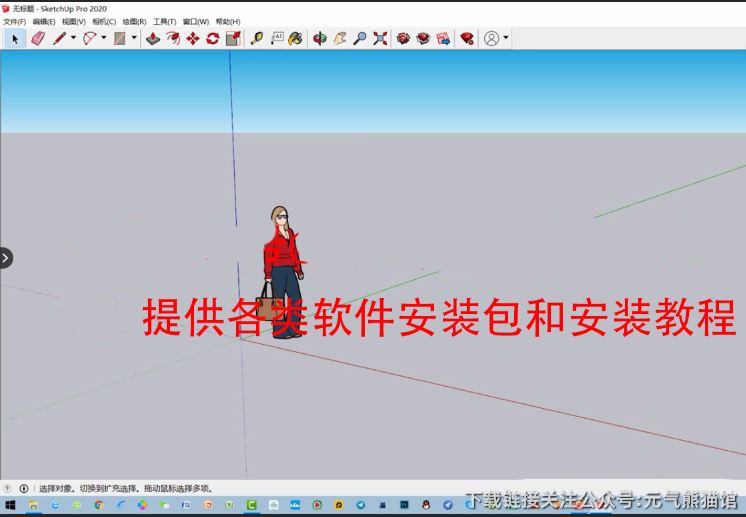Screen dimensions: 746x517
Task: Click the info icon in status bar
Action: click(x=24, y=489)
